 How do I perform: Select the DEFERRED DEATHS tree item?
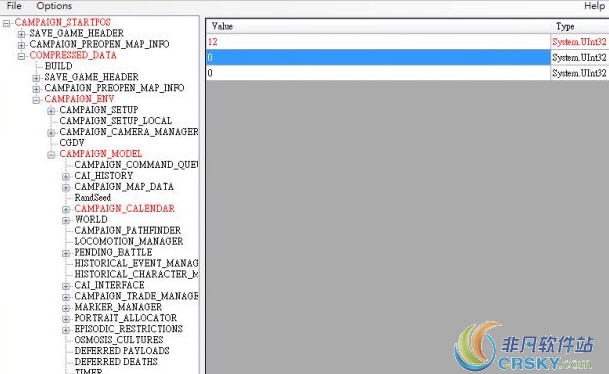pyautogui.click(x=116, y=362)
